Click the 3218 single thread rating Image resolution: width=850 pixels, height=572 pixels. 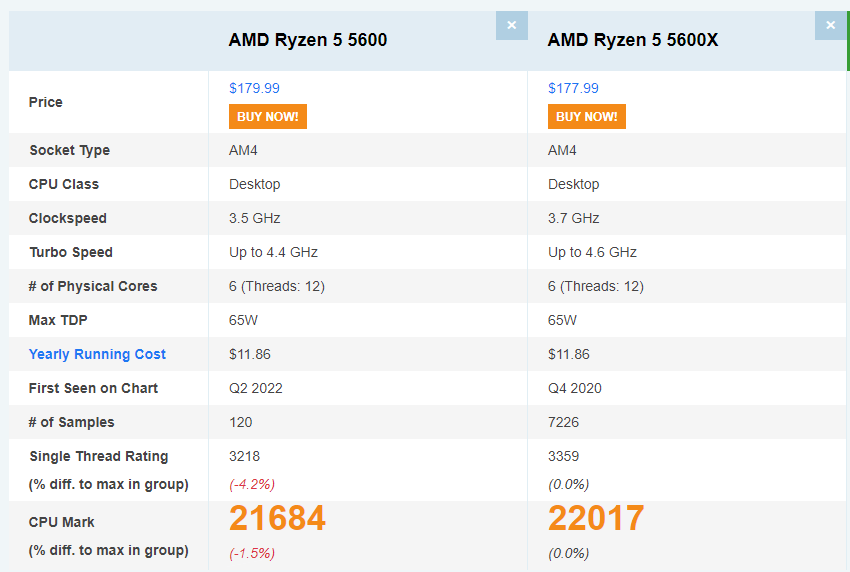click(x=244, y=456)
